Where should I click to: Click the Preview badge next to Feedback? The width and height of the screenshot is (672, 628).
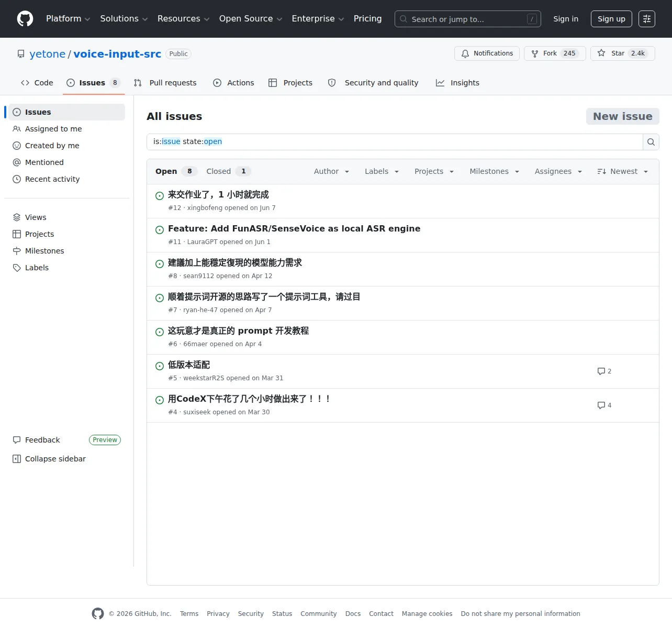(x=105, y=440)
